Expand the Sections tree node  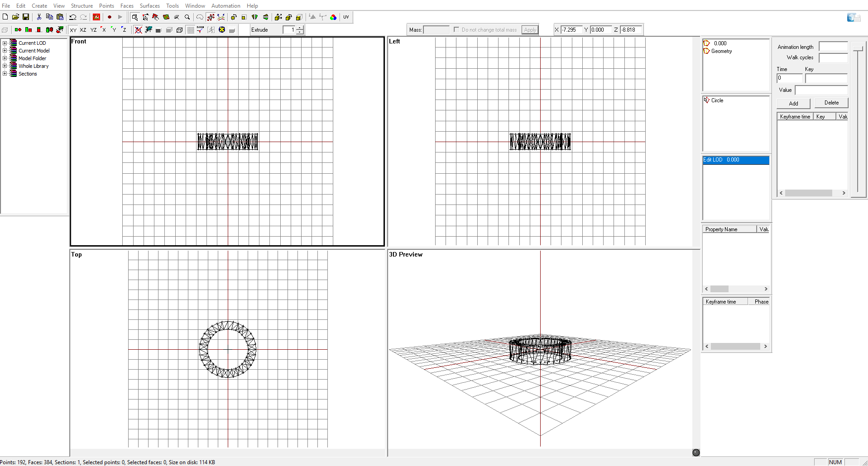tap(5, 74)
